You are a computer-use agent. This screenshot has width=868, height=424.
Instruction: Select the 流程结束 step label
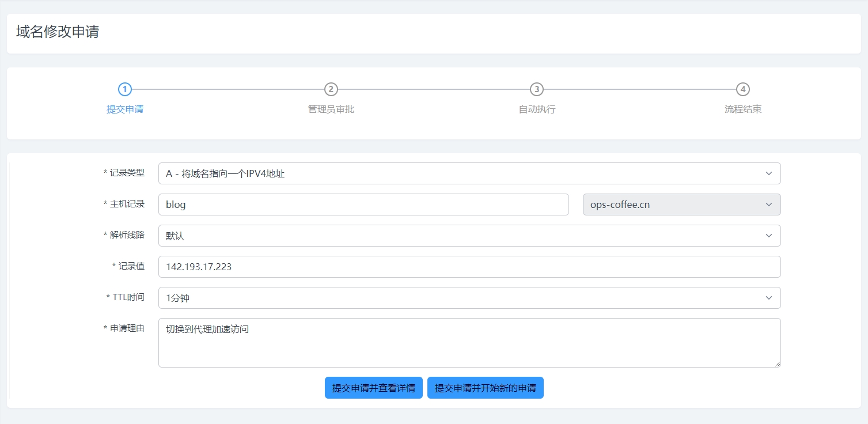click(x=743, y=109)
